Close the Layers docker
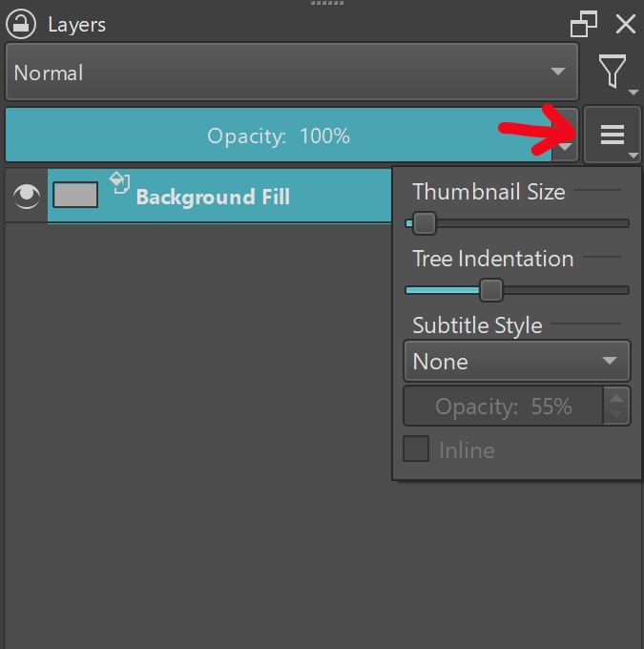 pos(625,24)
